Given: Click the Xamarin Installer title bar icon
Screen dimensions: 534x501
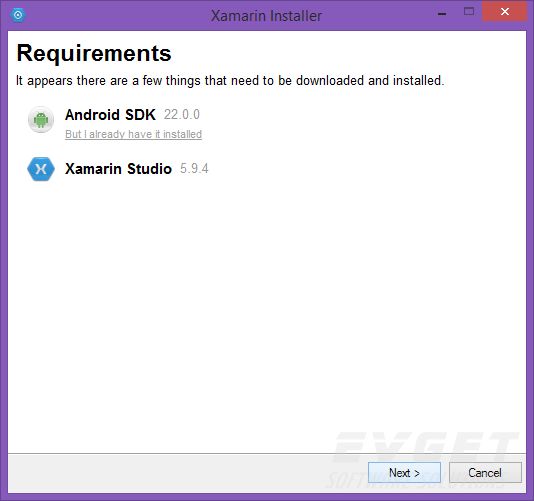Looking at the screenshot, I should [18, 15].
